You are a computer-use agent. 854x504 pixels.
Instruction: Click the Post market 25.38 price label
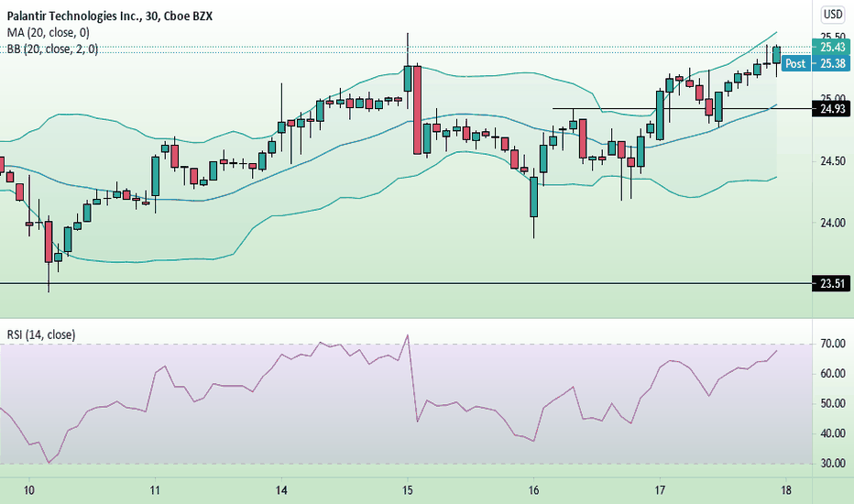point(816,64)
